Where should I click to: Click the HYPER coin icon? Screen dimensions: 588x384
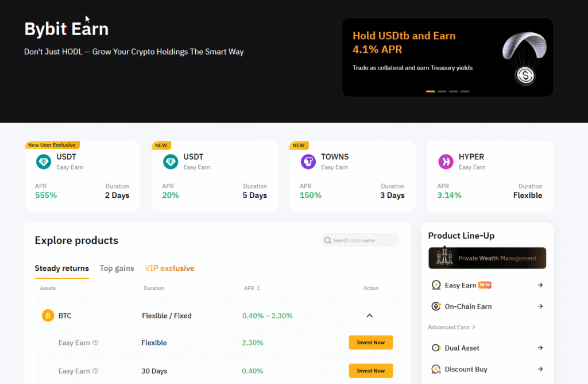[446, 162]
